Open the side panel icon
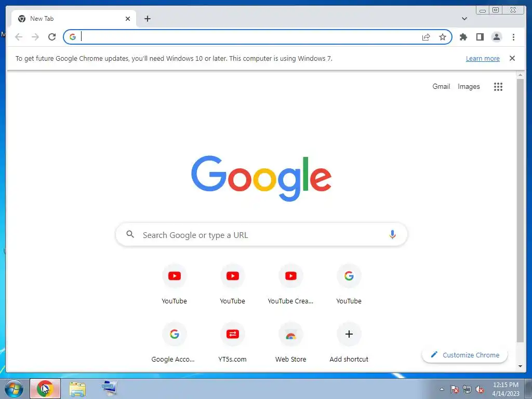532x399 pixels. point(480,37)
